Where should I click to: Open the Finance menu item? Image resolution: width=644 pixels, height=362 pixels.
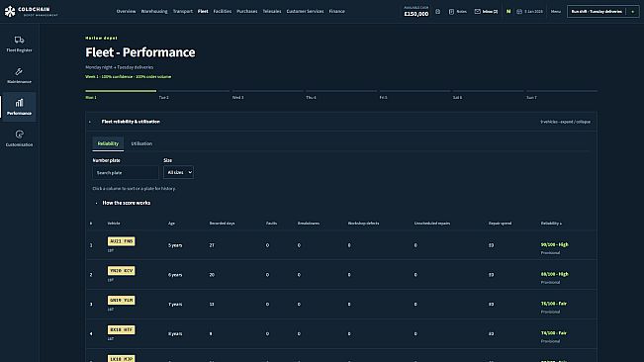coord(336,12)
